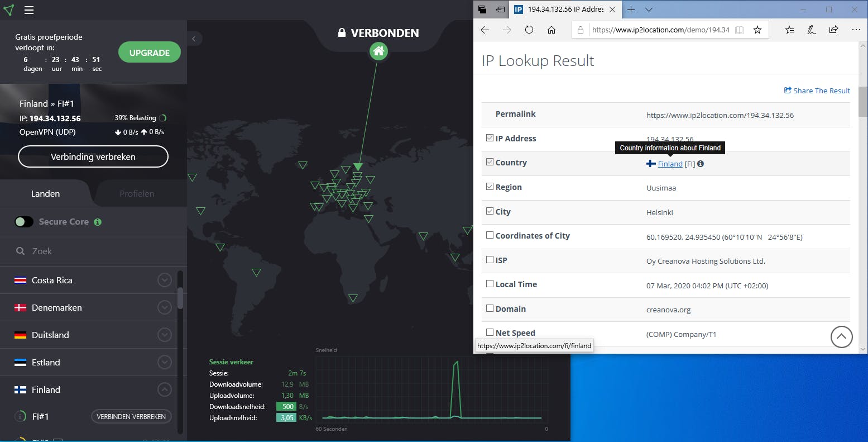
Task: Close the ip2location browser tab
Action: pos(612,9)
